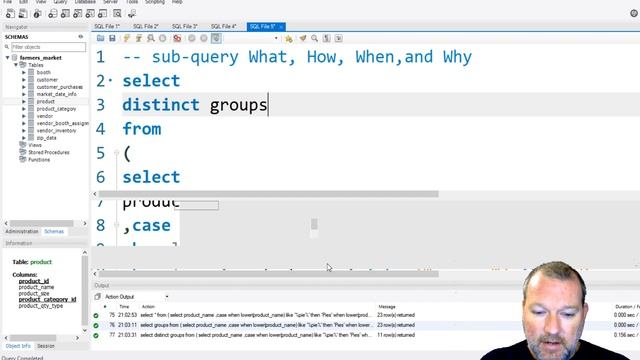Select the Schemas navigator tab
This screenshot has width=640, height=360.
pos(54,231)
